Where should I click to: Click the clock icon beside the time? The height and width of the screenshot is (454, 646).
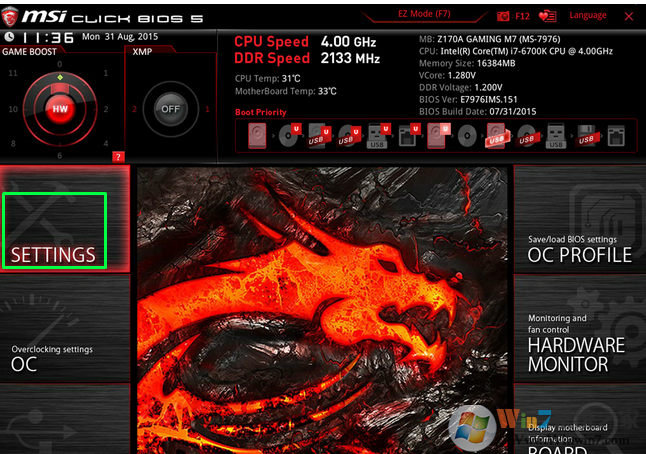(10, 37)
